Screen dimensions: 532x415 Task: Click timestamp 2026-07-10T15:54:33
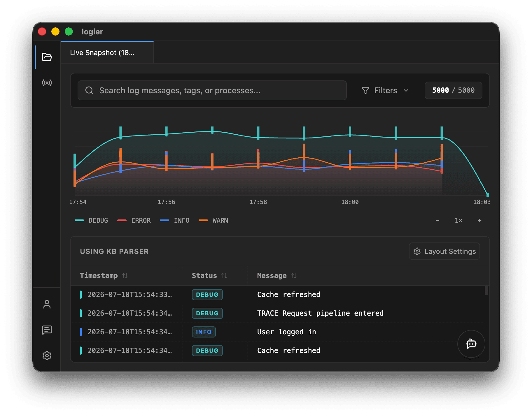(130, 295)
